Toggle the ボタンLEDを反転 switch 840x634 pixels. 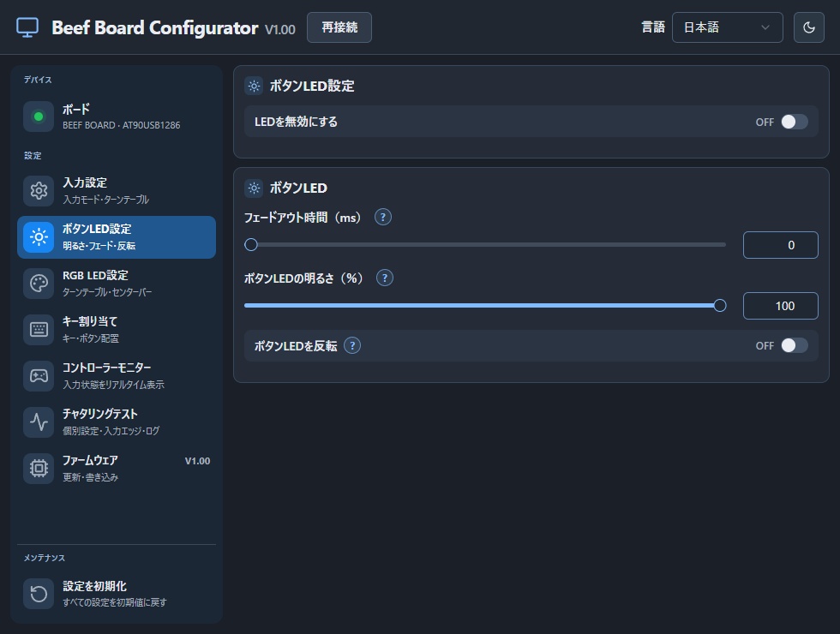tap(795, 346)
